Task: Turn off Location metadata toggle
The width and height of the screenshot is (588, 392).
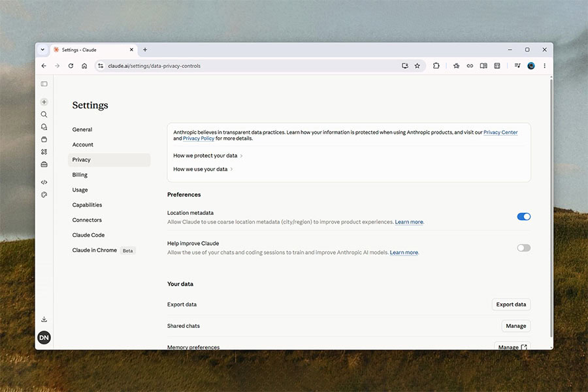Action: (x=523, y=217)
